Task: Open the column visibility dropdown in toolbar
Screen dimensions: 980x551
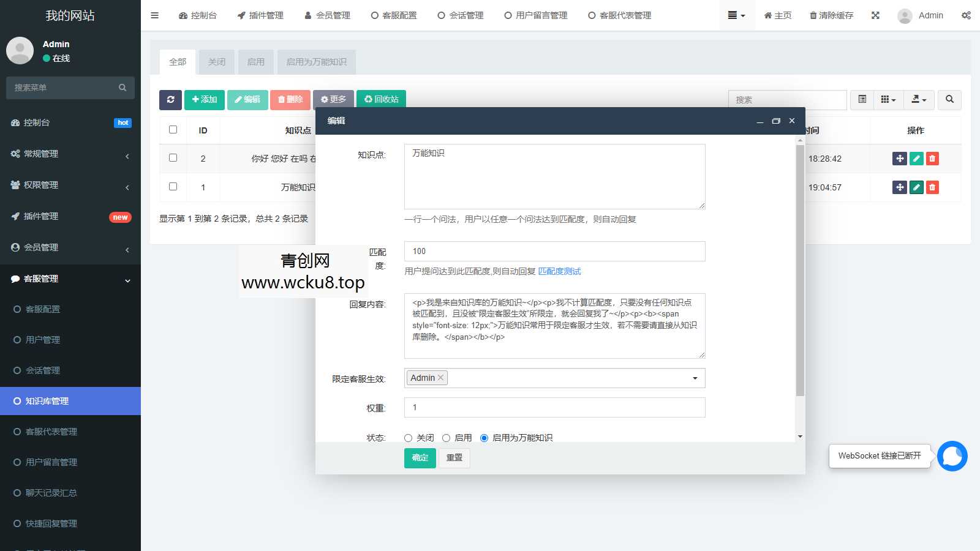Action: [x=888, y=99]
